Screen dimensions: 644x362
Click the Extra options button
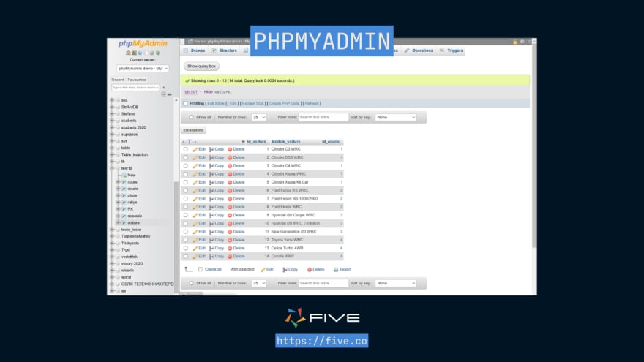[193, 130]
